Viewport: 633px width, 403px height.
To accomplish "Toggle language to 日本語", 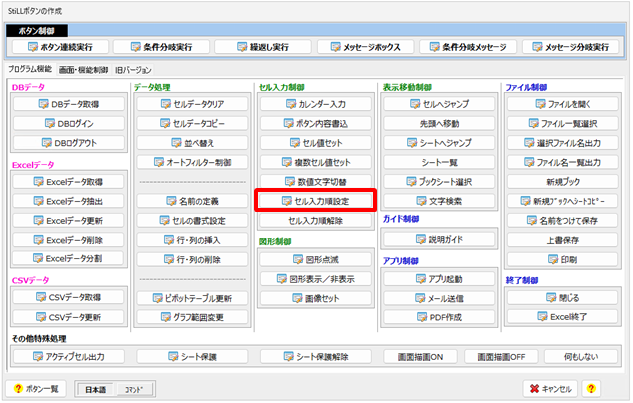I will [x=96, y=388].
